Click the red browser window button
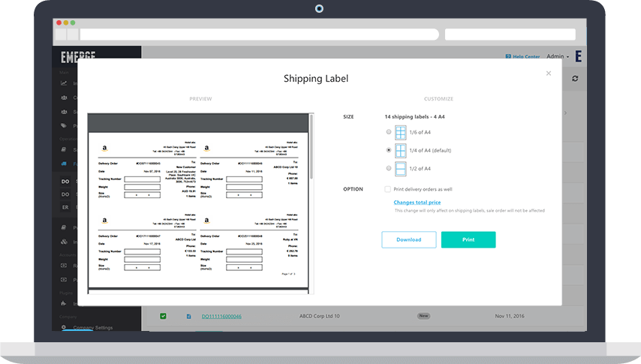The image size is (641, 364). (59, 23)
